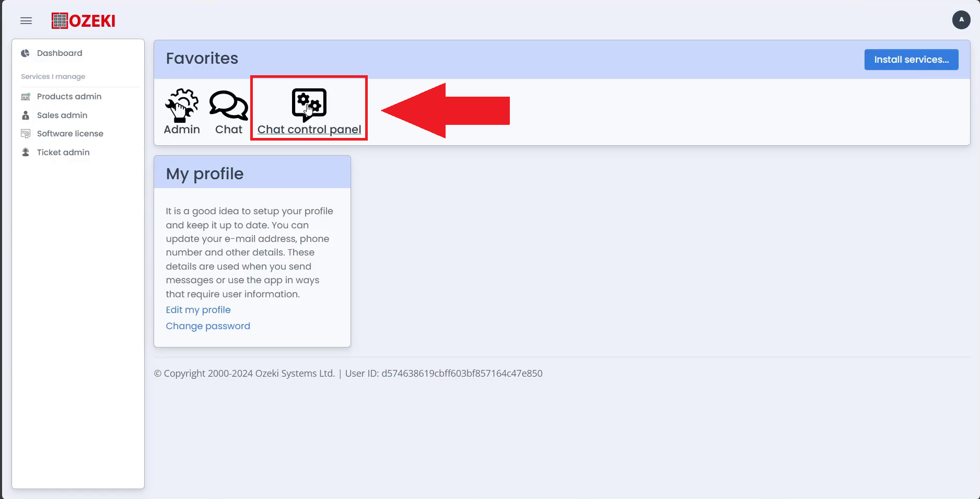This screenshot has width=980, height=499.
Task: Follow the Change password link
Action: 208,326
